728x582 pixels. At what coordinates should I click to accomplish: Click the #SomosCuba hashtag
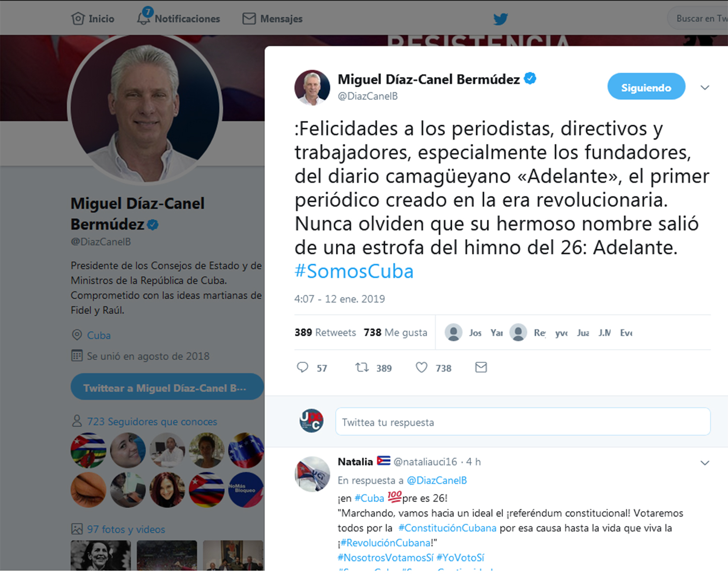point(354,271)
